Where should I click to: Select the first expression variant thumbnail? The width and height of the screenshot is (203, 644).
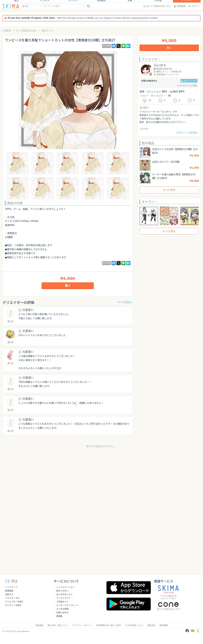pos(18,163)
